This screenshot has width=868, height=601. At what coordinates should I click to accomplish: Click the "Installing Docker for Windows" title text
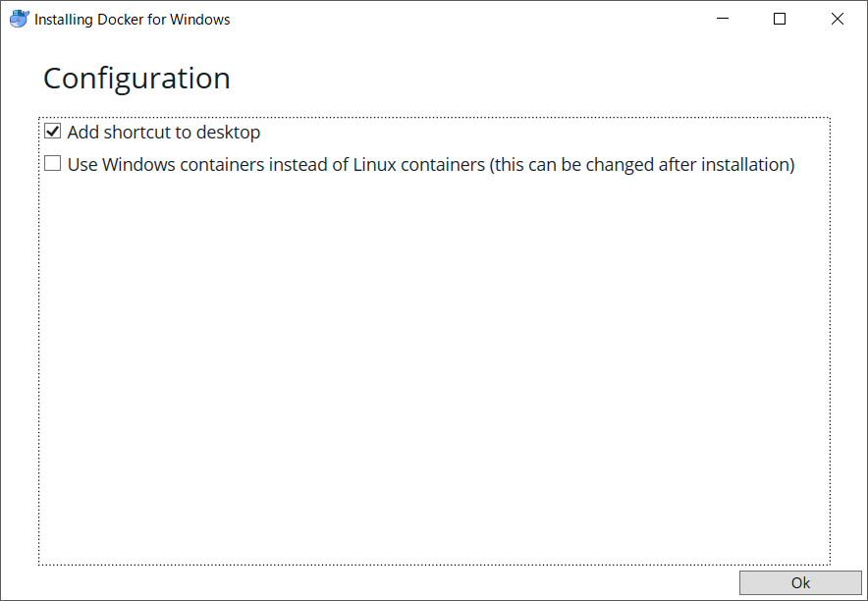point(133,19)
